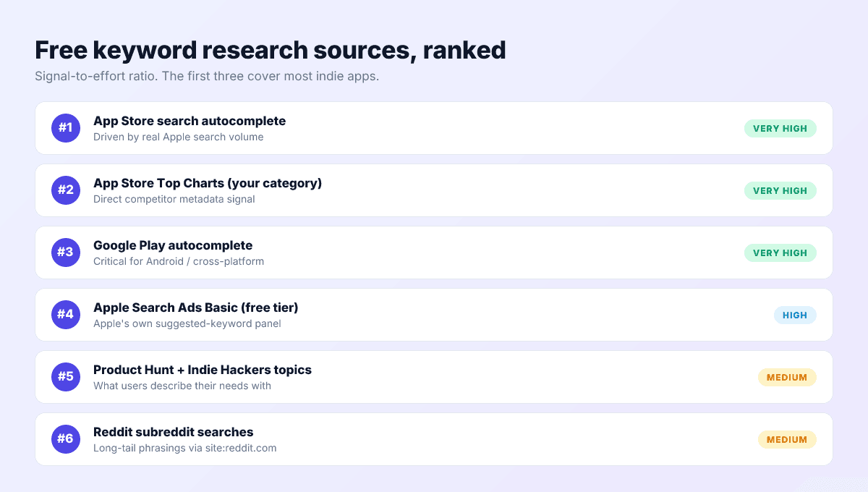The image size is (868, 492).
Task: Click the #4 rank badge
Action: coord(66,315)
